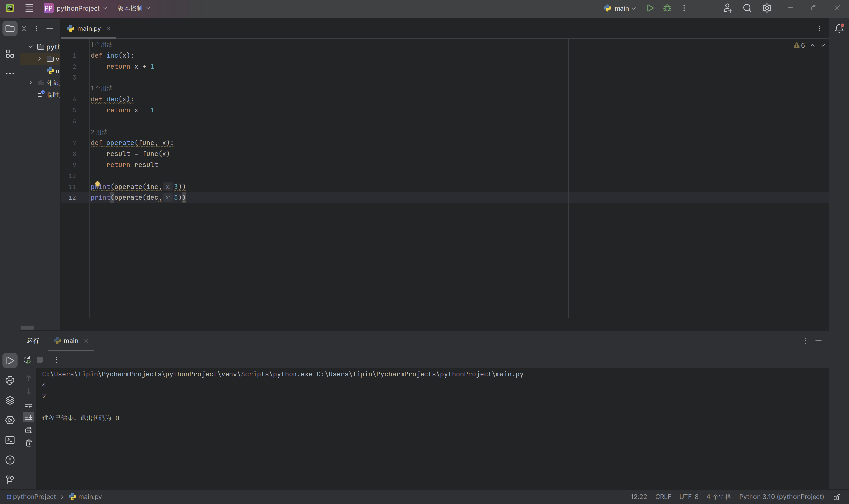Screen dimensions: 849x504
Task: Open the notifications bell
Action: (x=839, y=28)
